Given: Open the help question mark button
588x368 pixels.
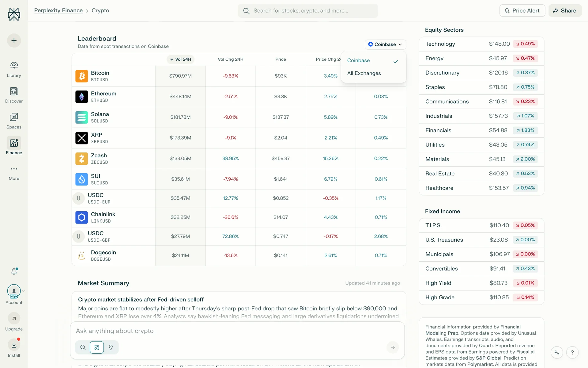Looking at the screenshot, I should (x=572, y=353).
